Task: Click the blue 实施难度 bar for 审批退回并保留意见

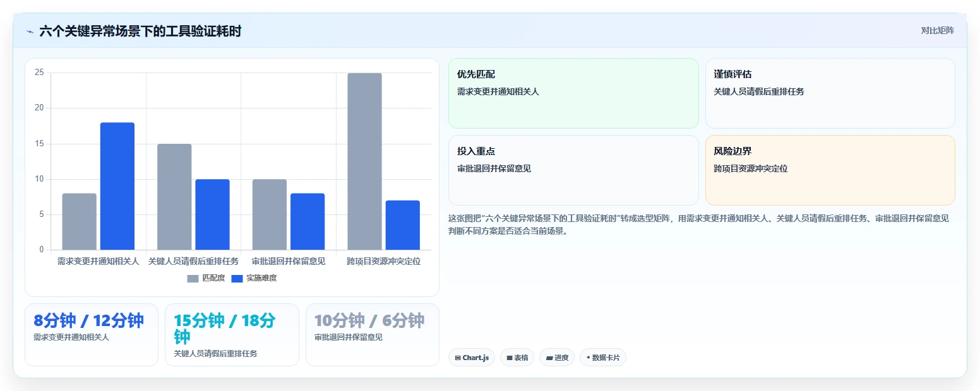Action: [x=308, y=221]
